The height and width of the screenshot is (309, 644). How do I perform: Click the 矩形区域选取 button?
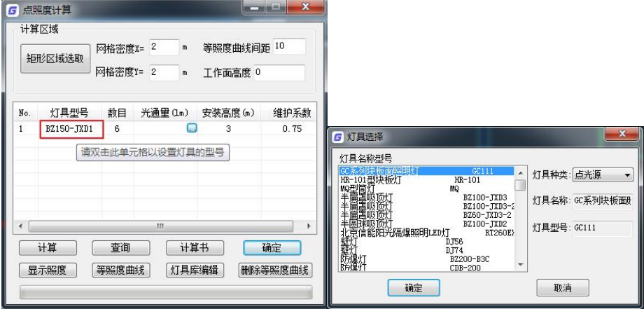(55, 58)
